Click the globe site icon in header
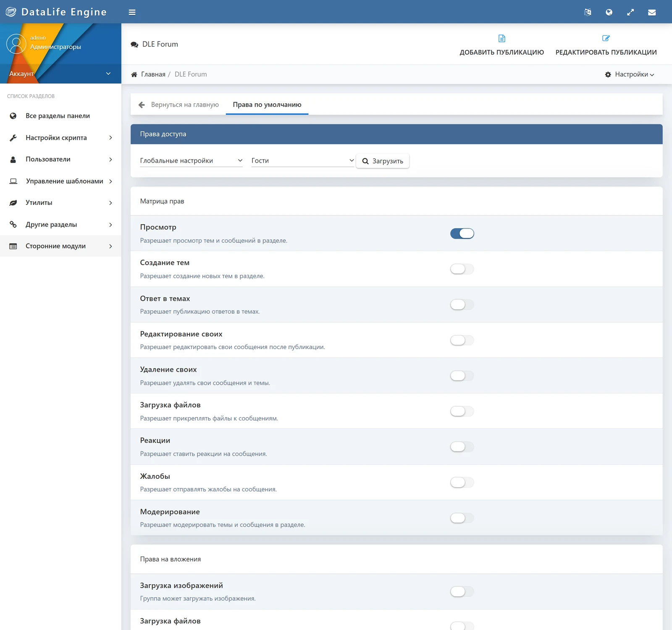This screenshot has height=630, width=672. [x=609, y=12]
